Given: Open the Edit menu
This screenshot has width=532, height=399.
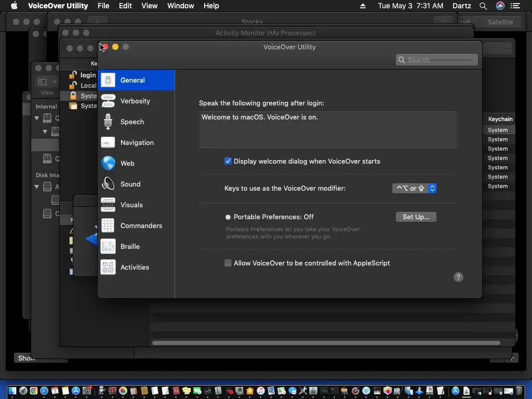Looking at the screenshot, I should coord(125,6).
